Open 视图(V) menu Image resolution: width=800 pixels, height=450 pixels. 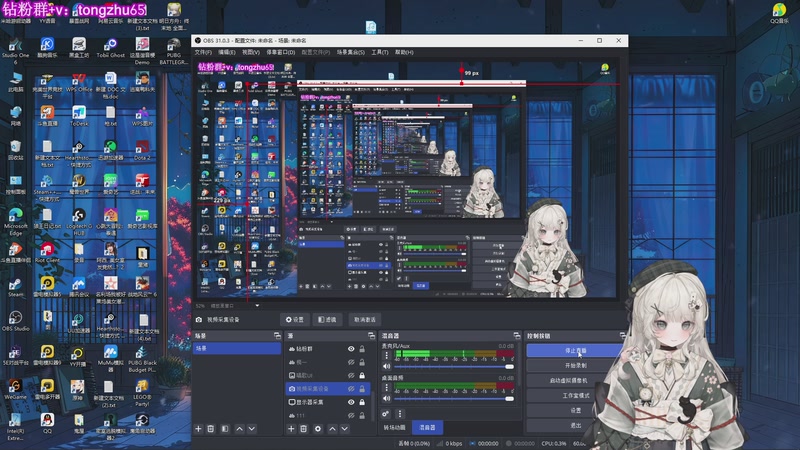point(251,53)
